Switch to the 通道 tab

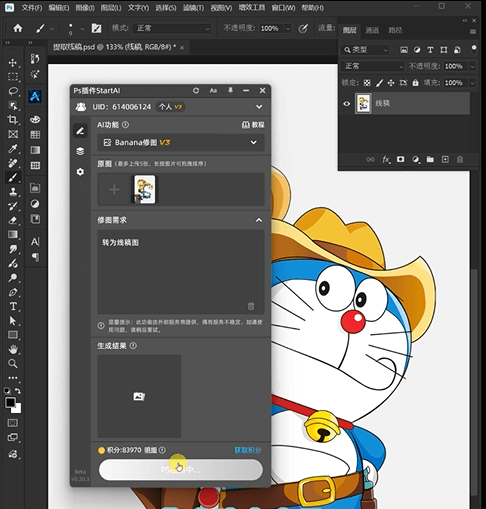pyautogui.click(x=372, y=30)
